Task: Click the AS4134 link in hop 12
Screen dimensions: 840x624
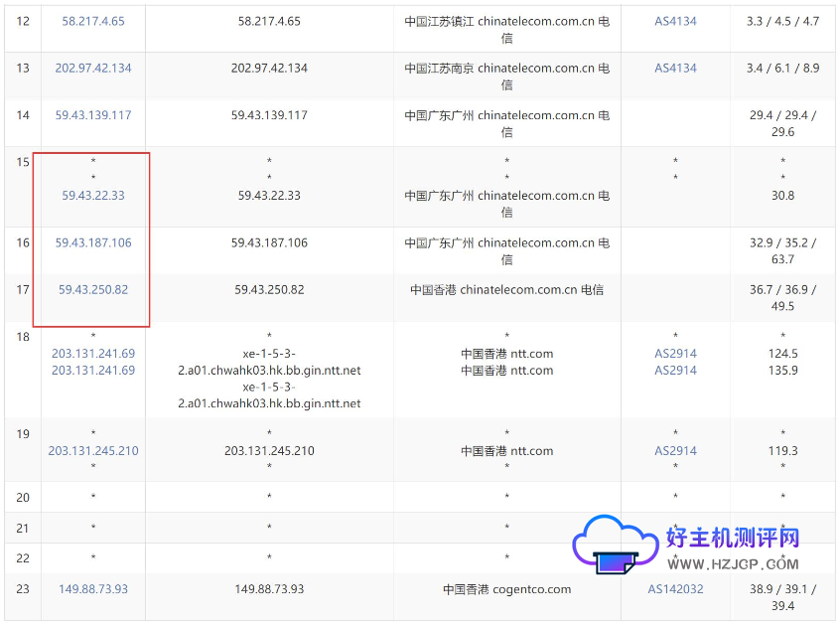Action: pyautogui.click(x=675, y=21)
